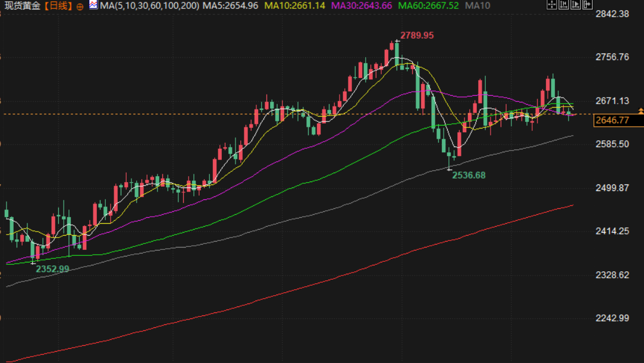The image size is (644, 363).
Task: Click the shift-chart-right icon with play arrow
Action: point(576,5)
